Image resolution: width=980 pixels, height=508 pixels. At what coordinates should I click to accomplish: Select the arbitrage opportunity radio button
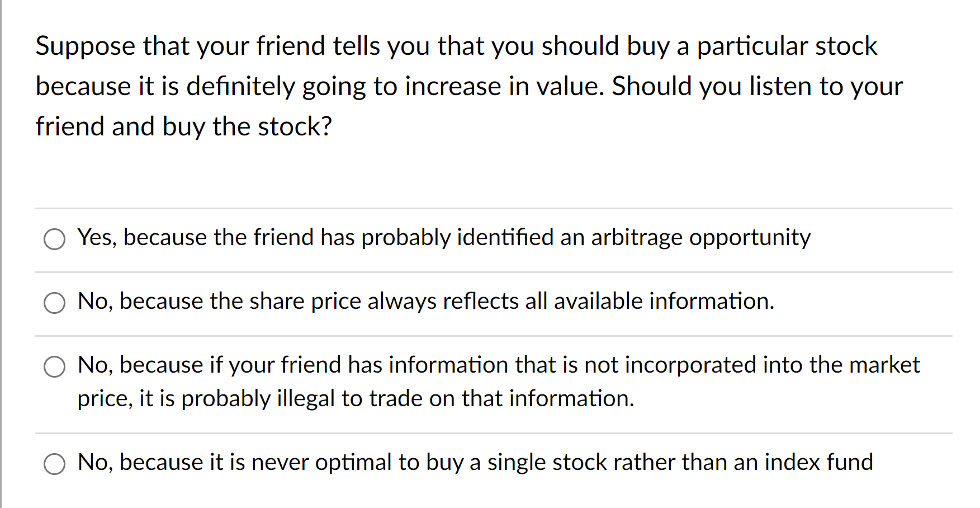tap(54, 239)
